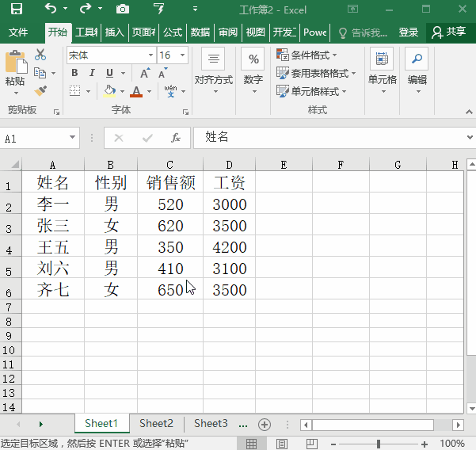The image size is (476, 450).
Task: Click the 共享 share button
Action: 449,32
